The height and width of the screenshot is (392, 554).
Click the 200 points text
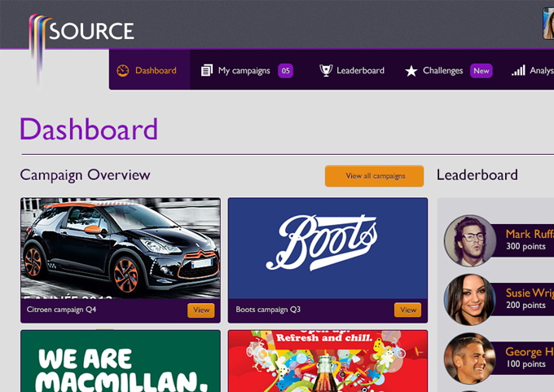(525, 305)
